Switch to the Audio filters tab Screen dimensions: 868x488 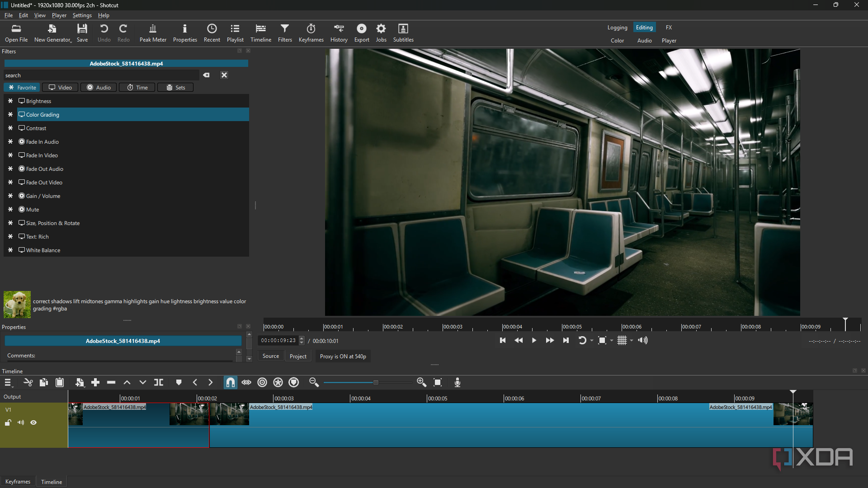(x=99, y=87)
